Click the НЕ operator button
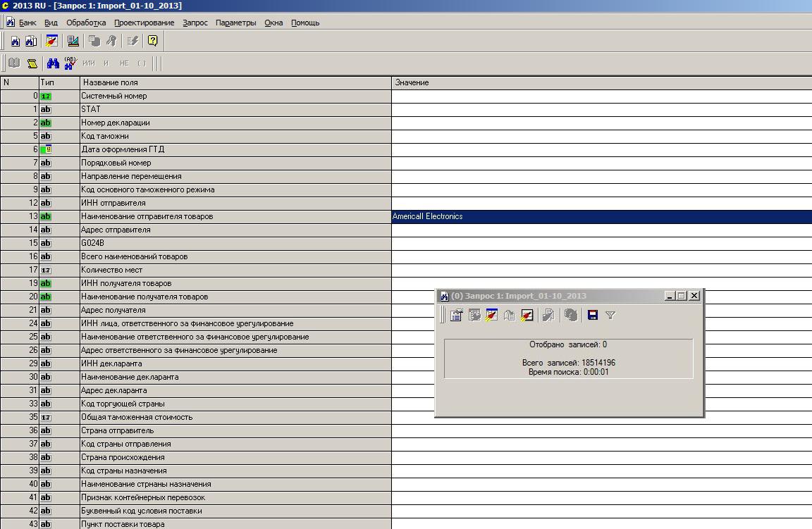 [124, 63]
